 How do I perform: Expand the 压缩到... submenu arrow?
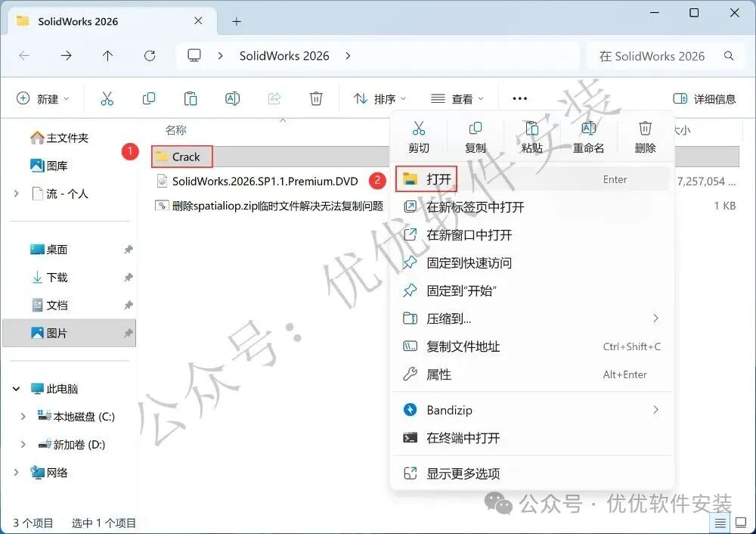coord(655,318)
